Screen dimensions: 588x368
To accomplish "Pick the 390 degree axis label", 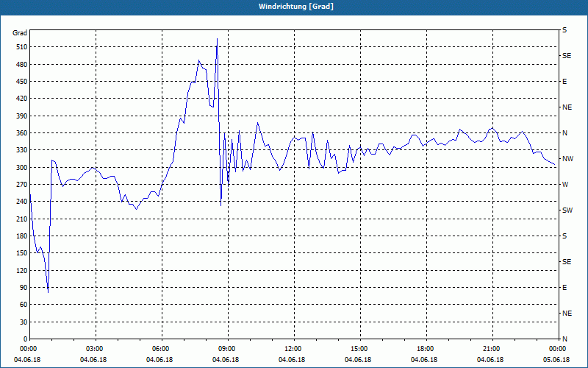I will click(x=22, y=116).
